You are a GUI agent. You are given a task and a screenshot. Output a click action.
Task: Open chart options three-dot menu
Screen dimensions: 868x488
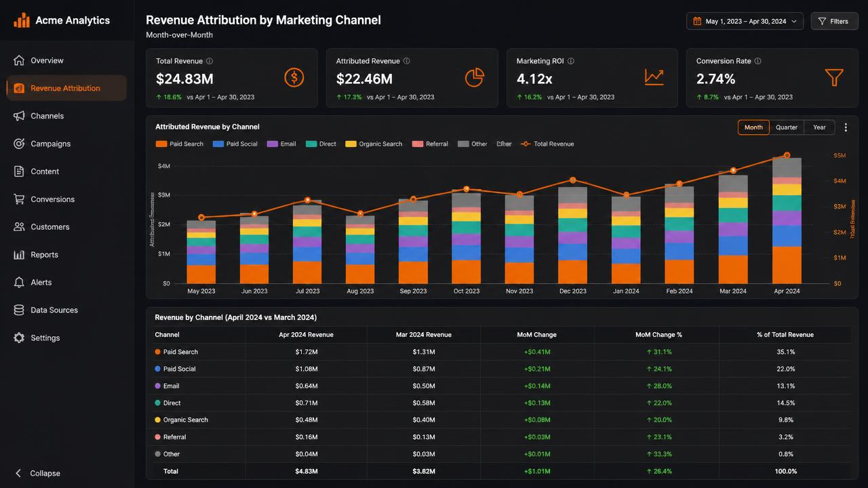click(x=846, y=127)
